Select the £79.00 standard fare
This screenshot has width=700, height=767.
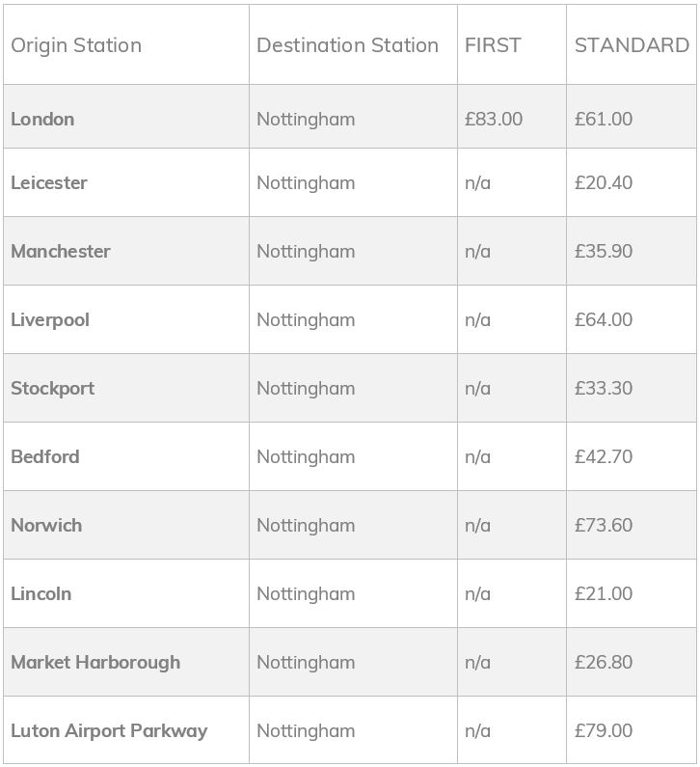(x=604, y=730)
